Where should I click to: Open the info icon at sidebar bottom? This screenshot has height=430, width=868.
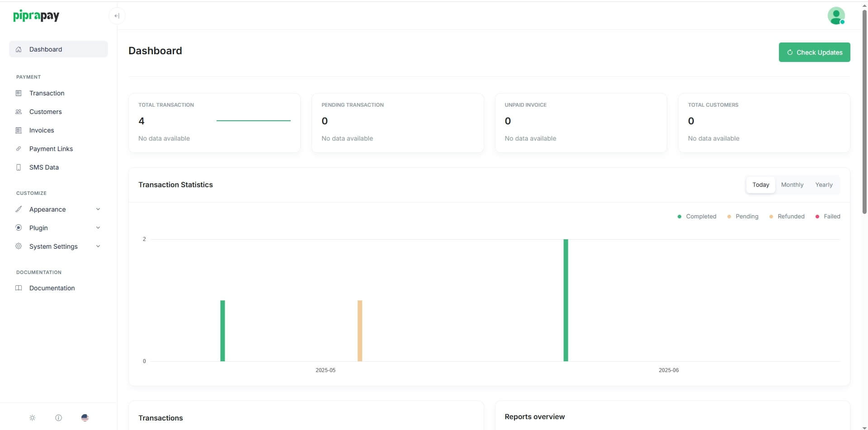58,418
